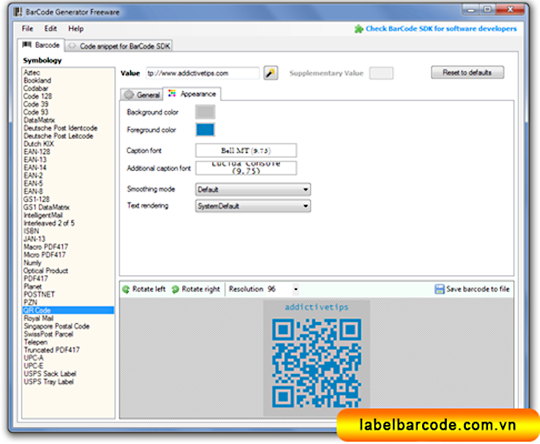The height and width of the screenshot is (444, 540).
Task: Click the Reset to defaults button
Action: (x=467, y=72)
